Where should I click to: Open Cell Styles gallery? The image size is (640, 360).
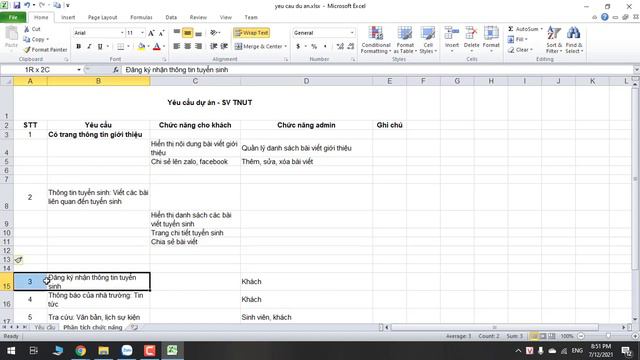click(428, 40)
